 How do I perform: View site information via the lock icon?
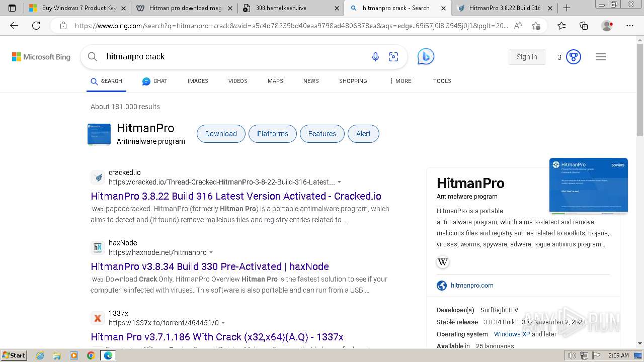(63, 26)
